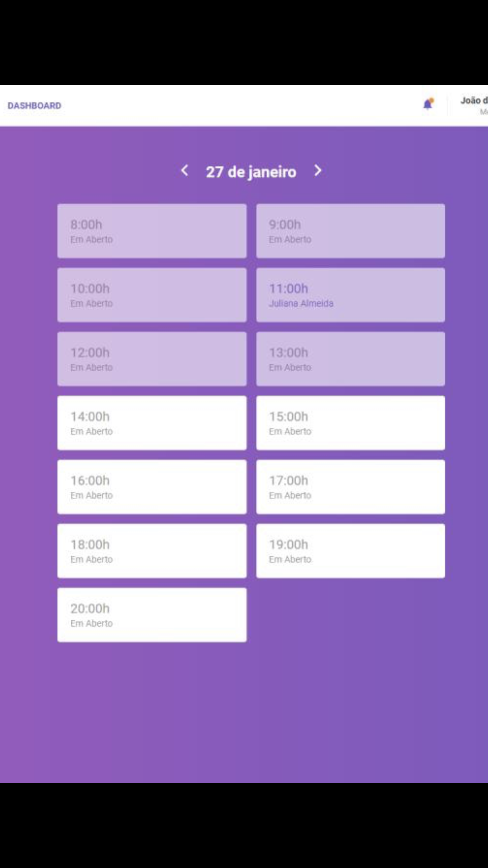Viewport: 488px width, 868px height.
Task: Select the 8:00h time slot
Action: 152,231
